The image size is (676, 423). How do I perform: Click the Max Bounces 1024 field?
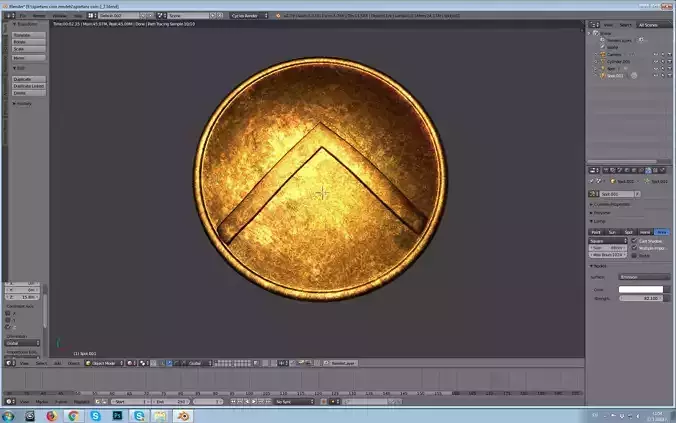pos(608,255)
